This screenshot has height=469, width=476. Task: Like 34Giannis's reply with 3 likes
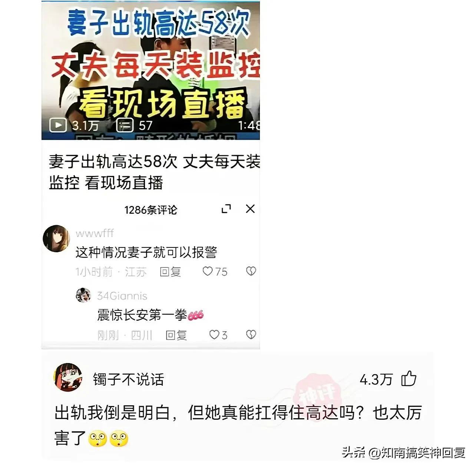214,335
